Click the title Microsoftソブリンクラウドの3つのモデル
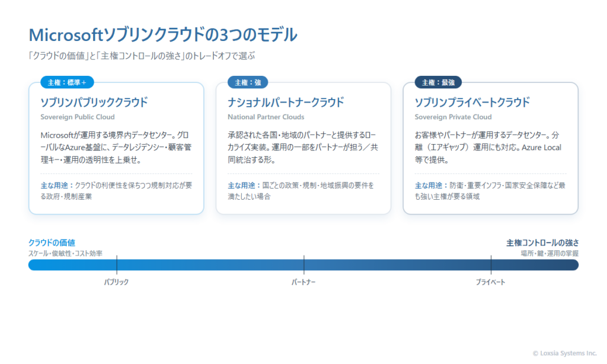 tap(163, 35)
